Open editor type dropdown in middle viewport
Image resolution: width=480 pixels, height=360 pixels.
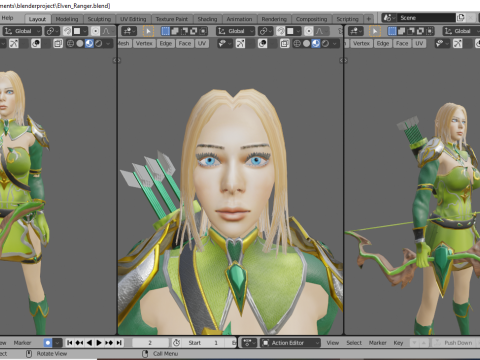(x=129, y=31)
